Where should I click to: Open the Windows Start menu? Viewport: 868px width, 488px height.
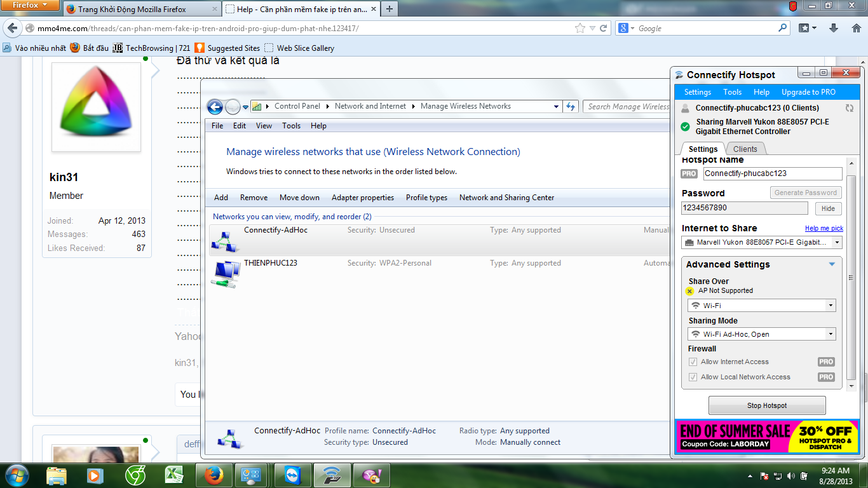[17, 475]
